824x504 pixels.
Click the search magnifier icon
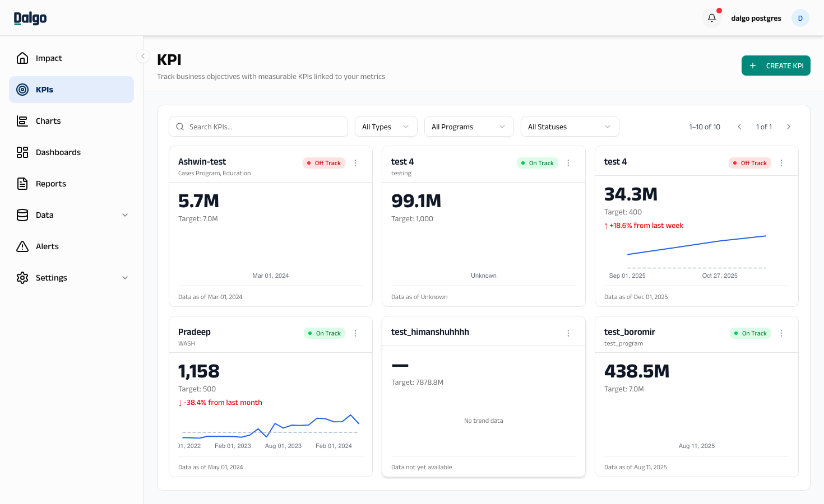point(180,127)
